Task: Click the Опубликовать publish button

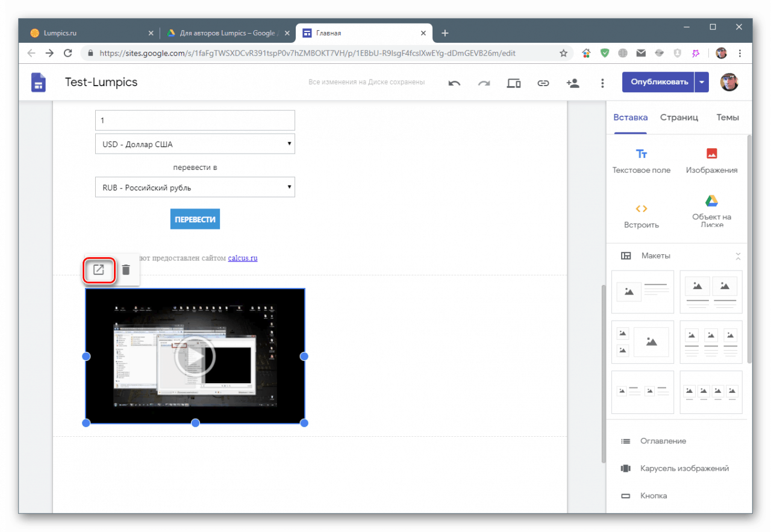Action: (659, 82)
